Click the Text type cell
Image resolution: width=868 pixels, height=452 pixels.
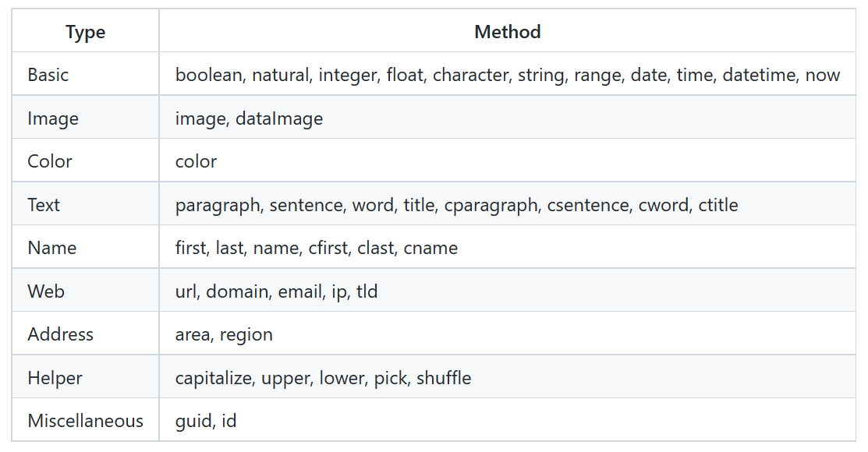[x=85, y=203]
